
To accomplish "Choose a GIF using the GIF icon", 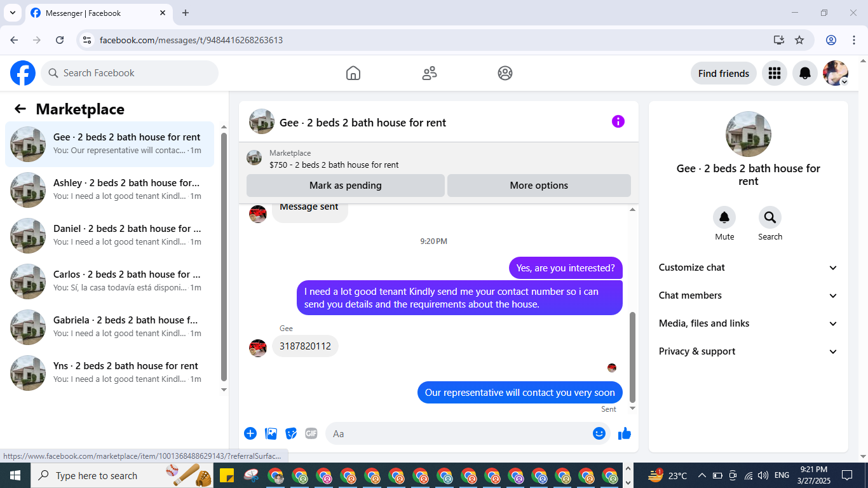I will (311, 433).
